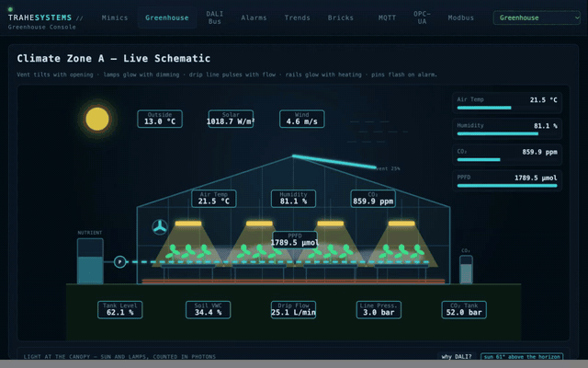This screenshot has height=368, width=588.
Task: Click the sun icon in schematic
Action: click(x=97, y=119)
